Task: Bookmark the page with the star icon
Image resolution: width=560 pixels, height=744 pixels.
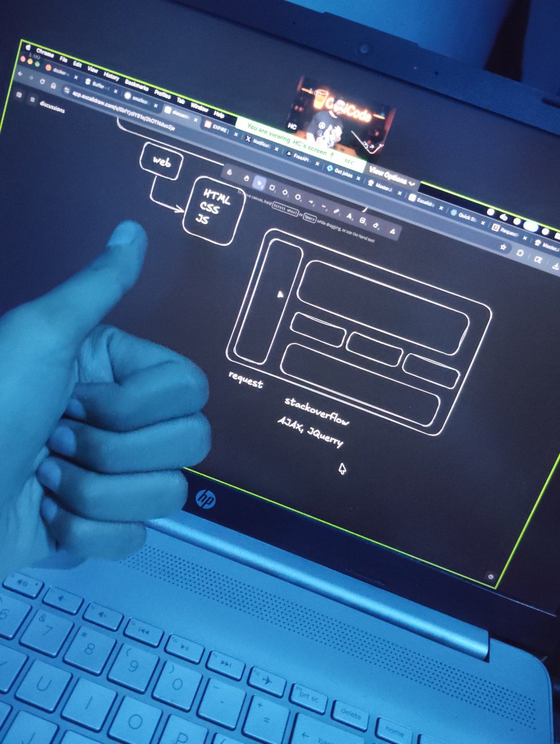Action: click(x=503, y=247)
